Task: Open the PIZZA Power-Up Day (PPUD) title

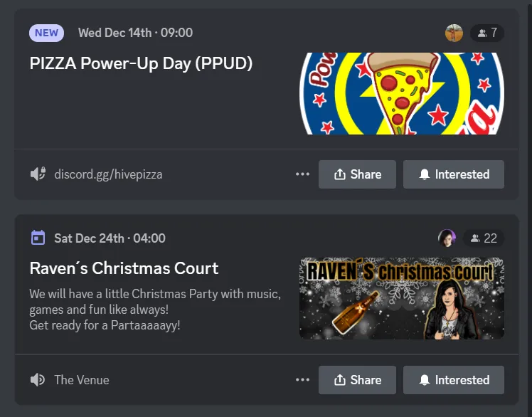Action: 141,63
